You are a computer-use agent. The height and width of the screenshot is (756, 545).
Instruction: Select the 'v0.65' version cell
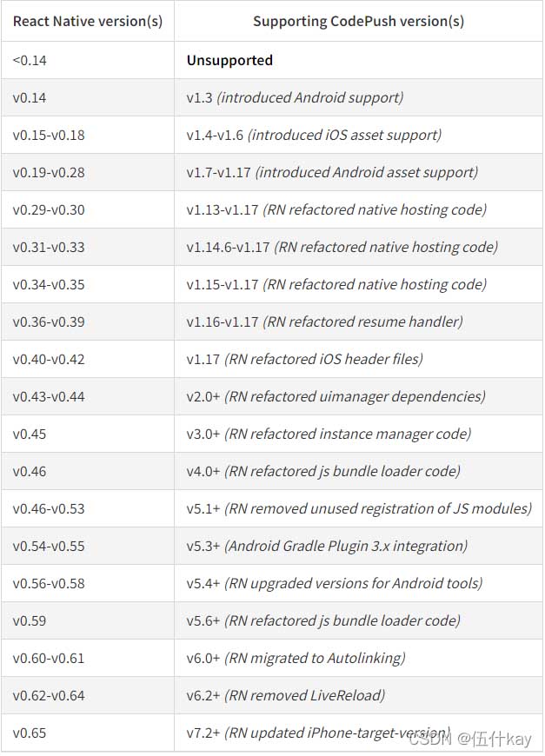[x=30, y=733]
